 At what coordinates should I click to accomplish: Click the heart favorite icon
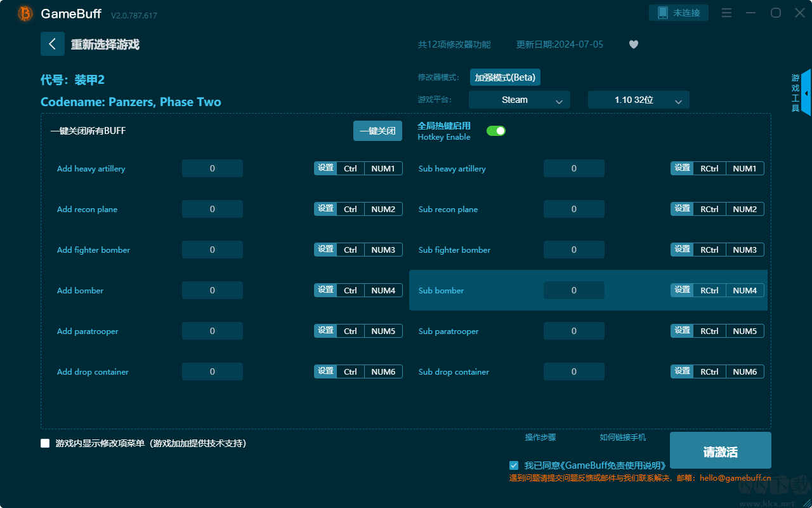coord(634,44)
